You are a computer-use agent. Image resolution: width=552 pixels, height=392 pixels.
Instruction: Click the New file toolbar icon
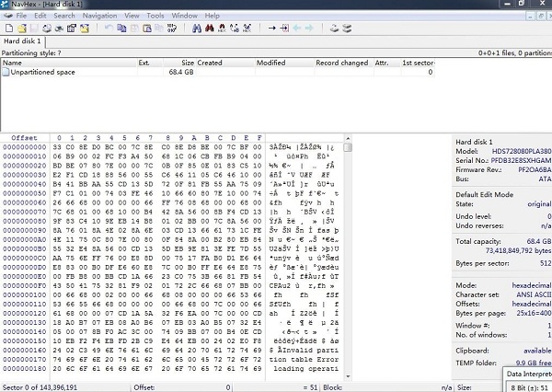pos(9,29)
